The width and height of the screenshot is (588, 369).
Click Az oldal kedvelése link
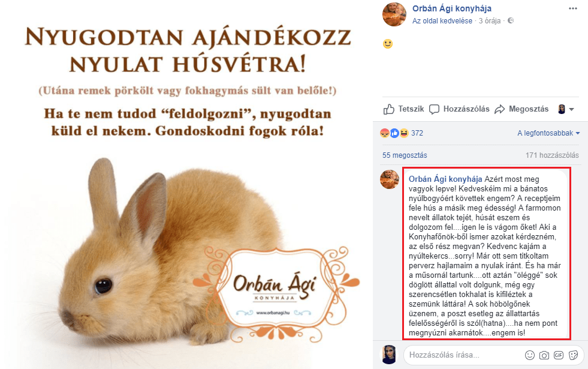click(x=442, y=21)
